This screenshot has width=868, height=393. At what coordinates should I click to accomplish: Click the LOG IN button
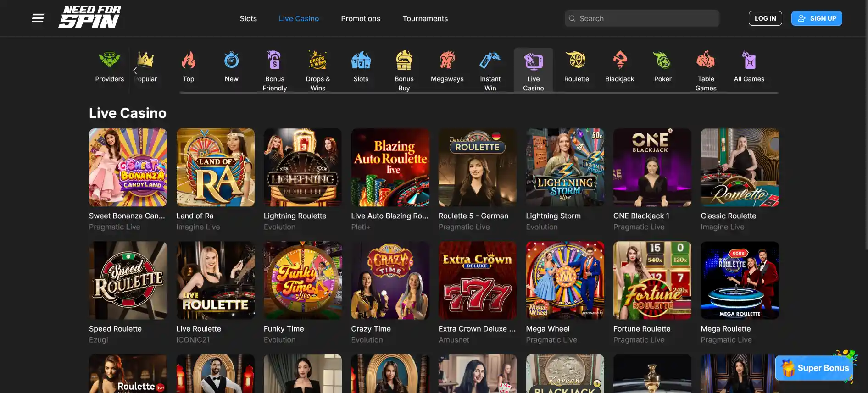pos(765,18)
